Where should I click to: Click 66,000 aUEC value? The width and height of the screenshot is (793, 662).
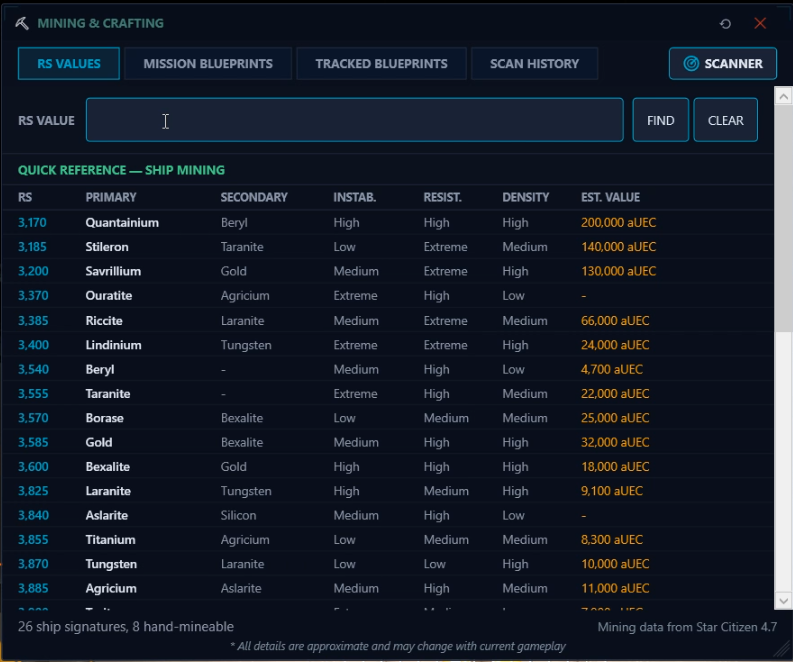pyautogui.click(x=615, y=321)
